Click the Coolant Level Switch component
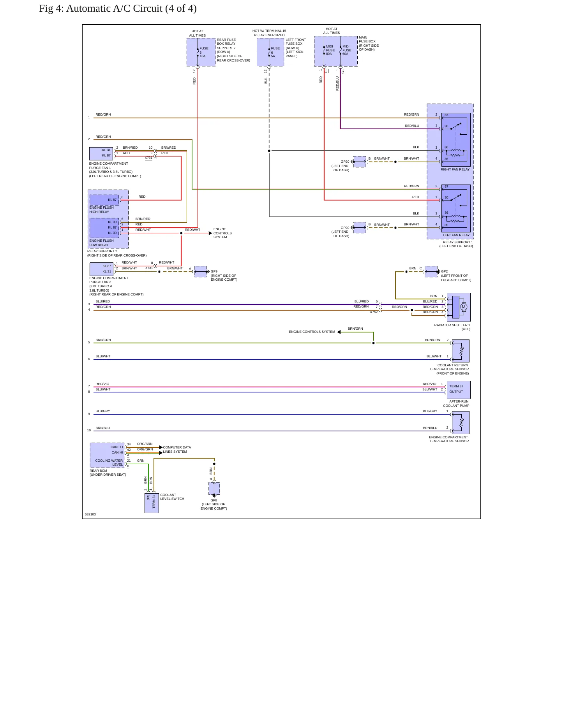The height and width of the screenshot is (728, 563). [x=152, y=503]
